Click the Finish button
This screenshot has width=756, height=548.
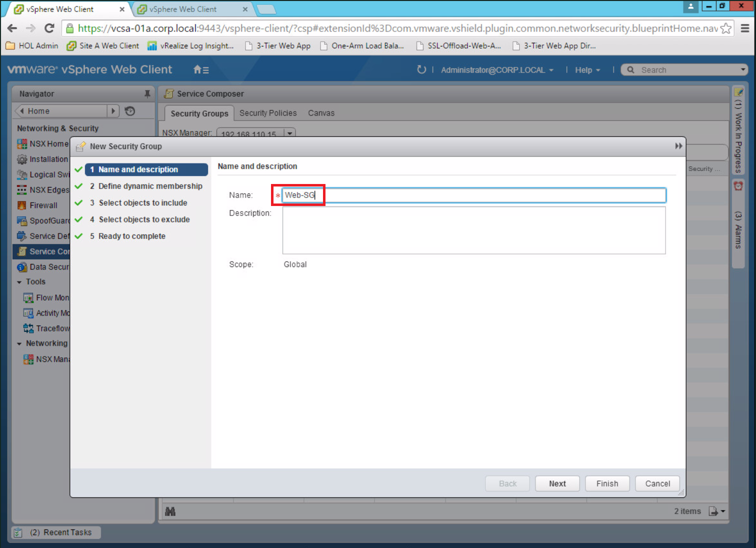pyautogui.click(x=607, y=483)
